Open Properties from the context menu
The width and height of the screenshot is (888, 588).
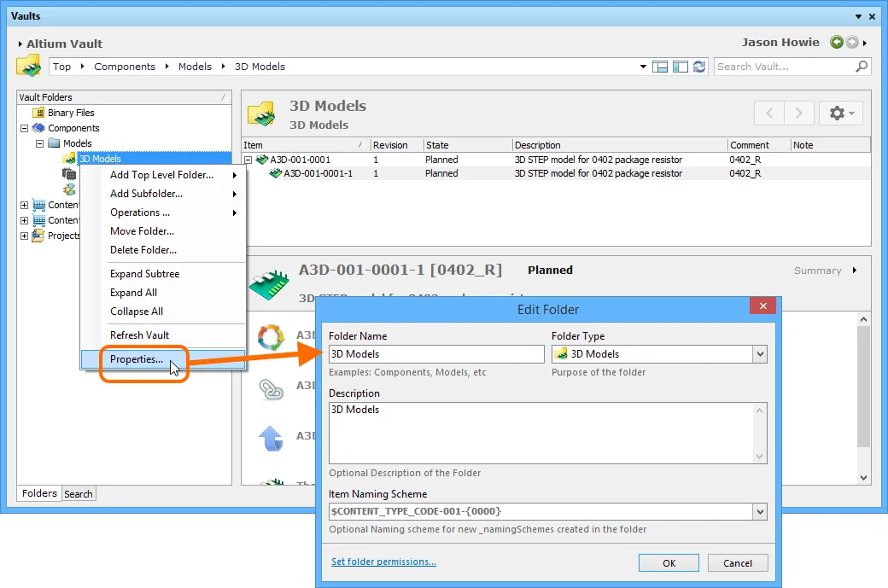tap(163, 359)
